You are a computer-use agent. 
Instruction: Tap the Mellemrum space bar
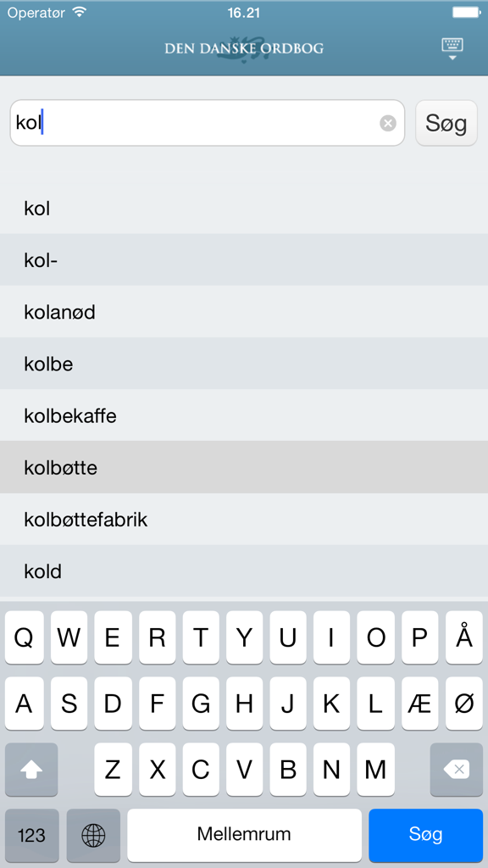pyautogui.click(x=244, y=835)
